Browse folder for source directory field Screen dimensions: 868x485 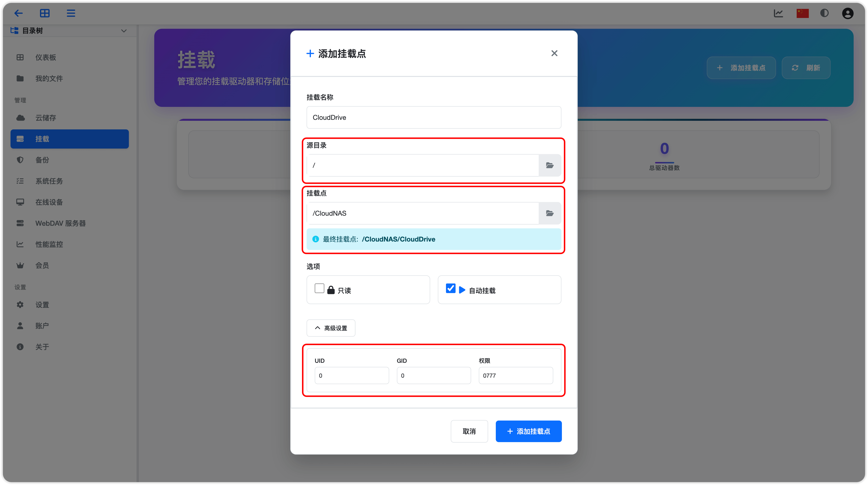pos(550,165)
